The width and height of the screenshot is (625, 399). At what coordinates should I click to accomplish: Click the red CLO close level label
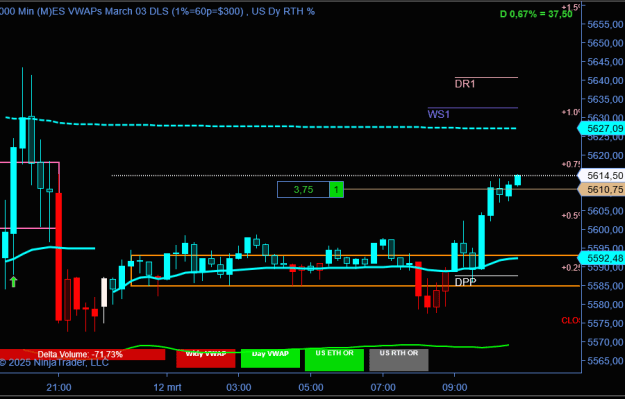click(571, 321)
